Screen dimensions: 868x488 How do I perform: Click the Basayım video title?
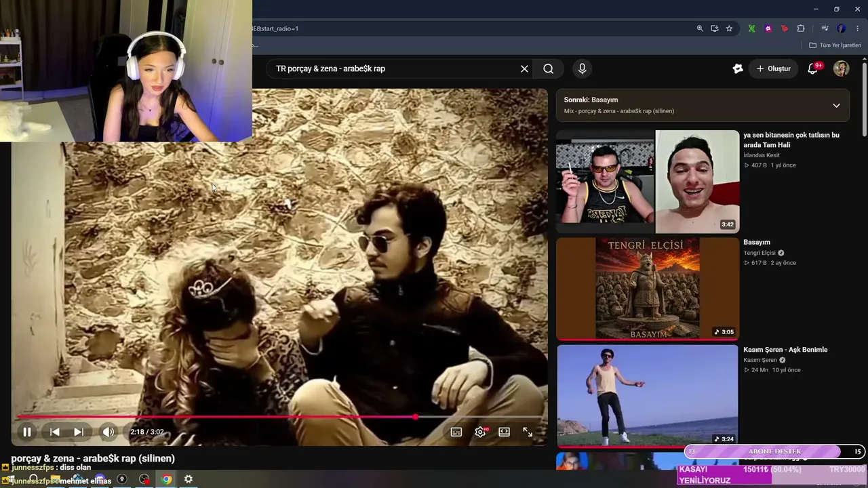757,242
